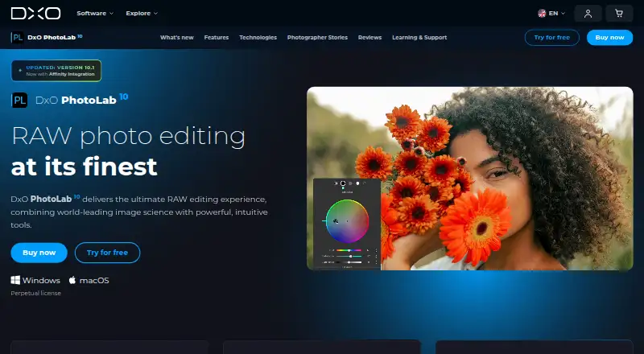Click the hero Buy now button

tap(39, 253)
